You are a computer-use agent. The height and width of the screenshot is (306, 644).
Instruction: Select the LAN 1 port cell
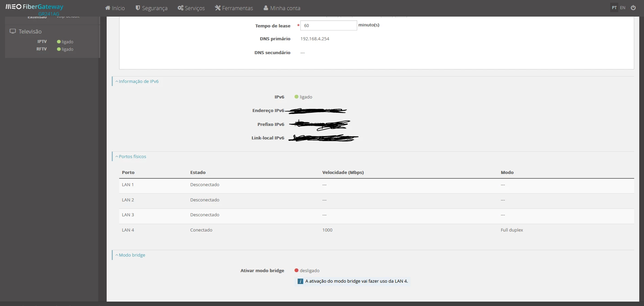pos(128,184)
